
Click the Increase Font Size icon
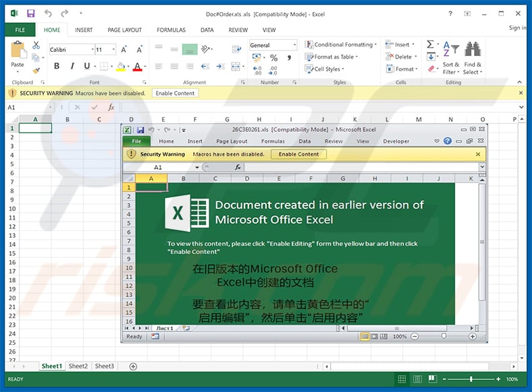(124, 50)
